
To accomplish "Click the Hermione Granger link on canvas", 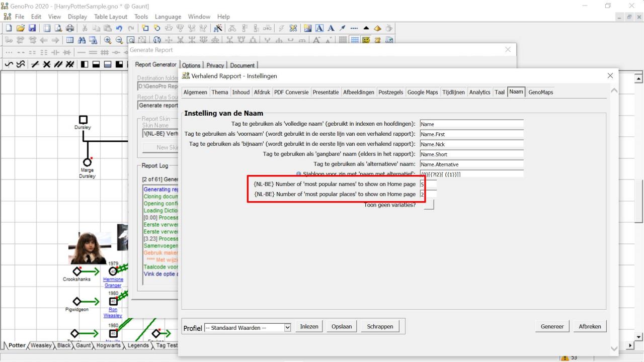I will (x=113, y=282).
